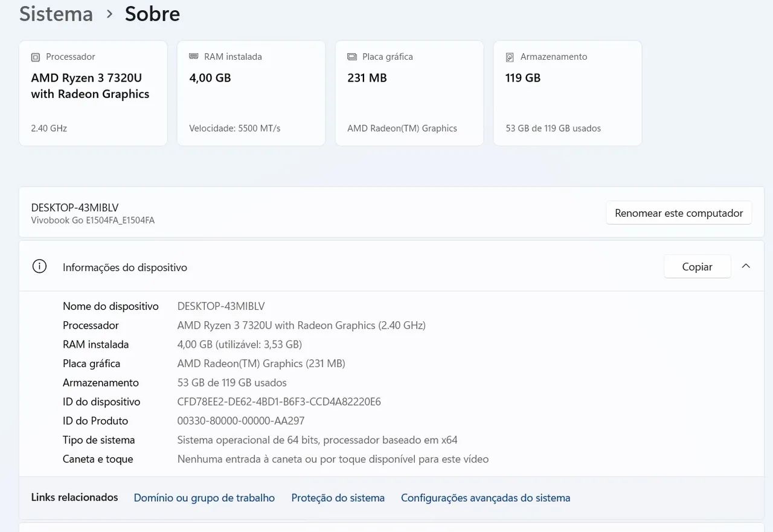Collapse the Informações do dispositivo section chevron
Viewport: 773px width, 532px height.
[746, 266]
